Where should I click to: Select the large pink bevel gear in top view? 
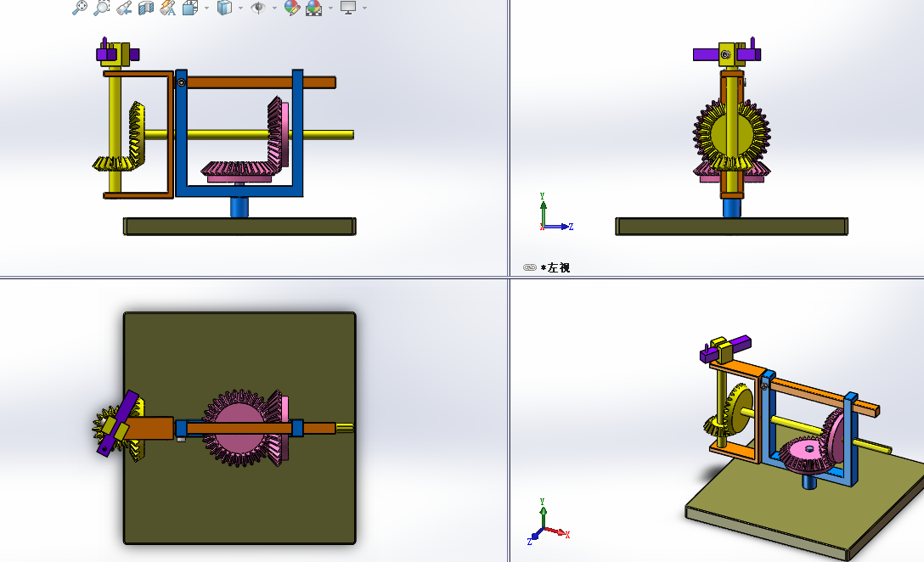pos(239,428)
